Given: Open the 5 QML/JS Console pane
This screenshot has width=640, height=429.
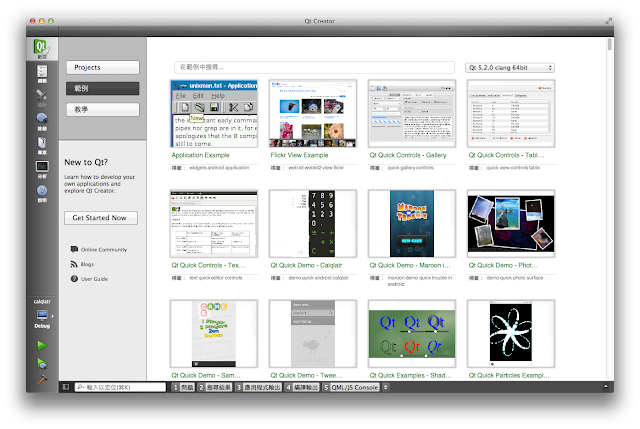Looking at the screenshot, I should click(351, 387).
